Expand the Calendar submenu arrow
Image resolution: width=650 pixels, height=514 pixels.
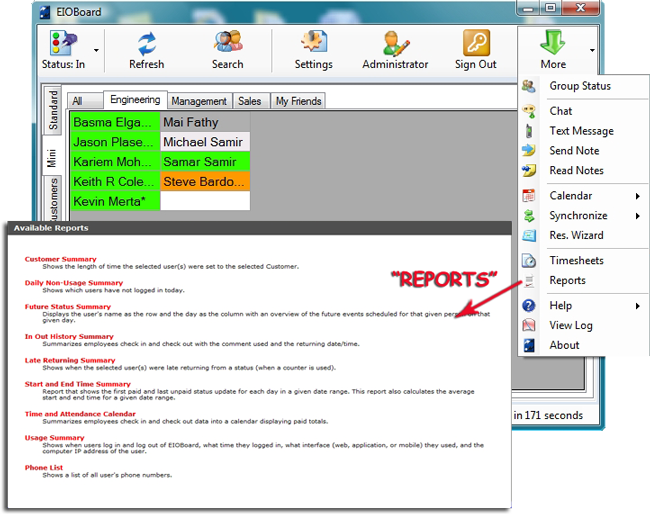[638, 196]
